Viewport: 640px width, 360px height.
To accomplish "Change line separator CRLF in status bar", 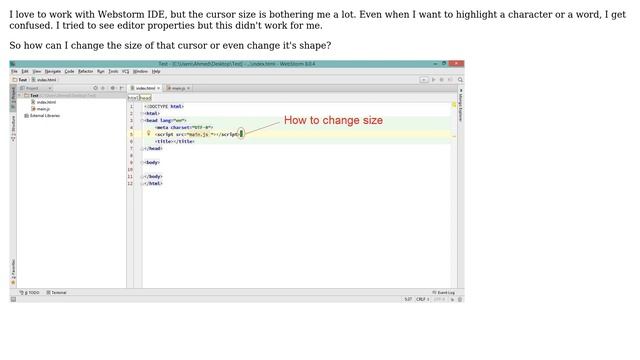I will 422,300.
